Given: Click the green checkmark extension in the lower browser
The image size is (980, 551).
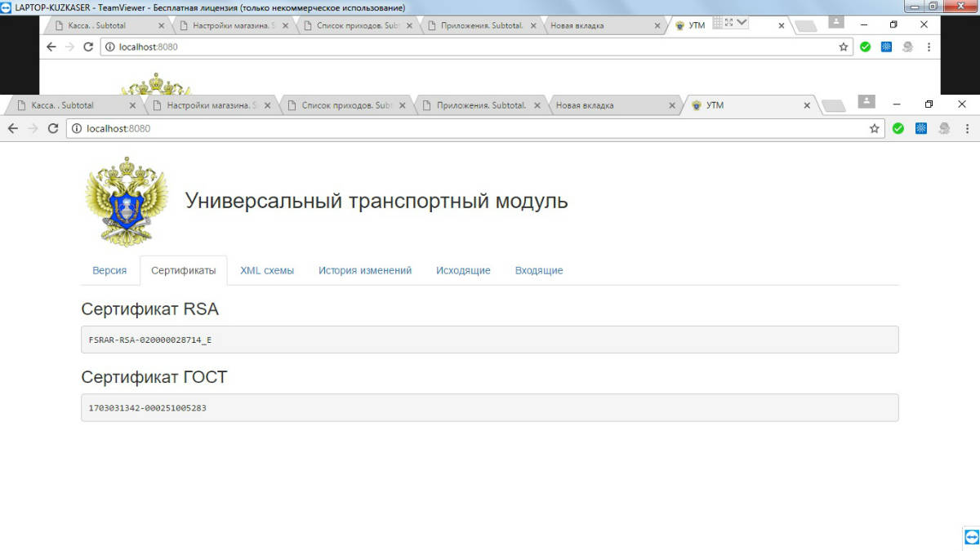Looking at the screenshot, I should (x=898, y=128).
